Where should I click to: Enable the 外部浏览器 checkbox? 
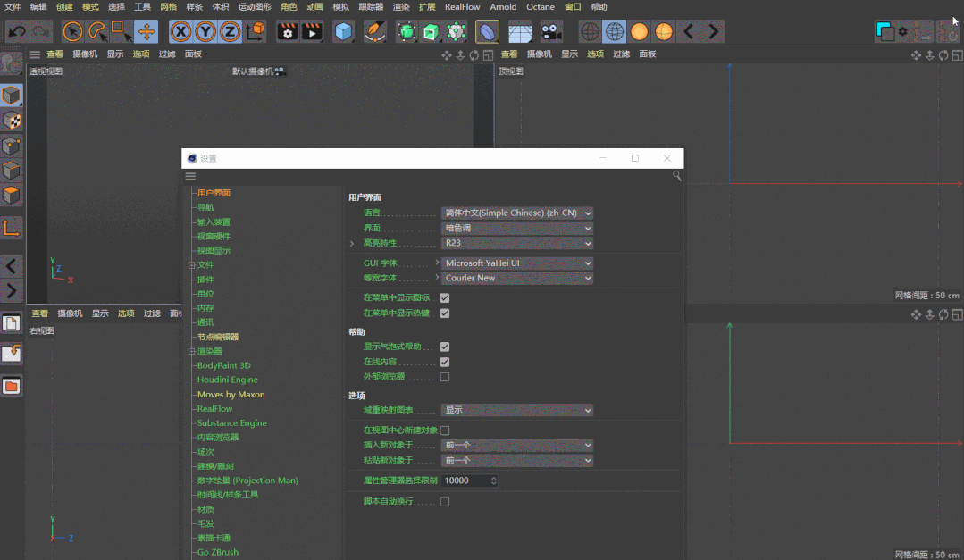(445, 377)
